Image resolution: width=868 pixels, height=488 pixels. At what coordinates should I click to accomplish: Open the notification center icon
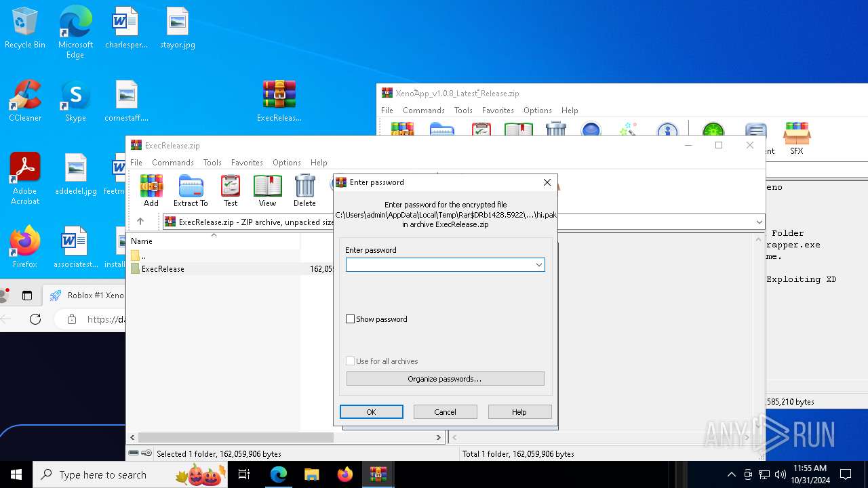click(x=846, y=474)
